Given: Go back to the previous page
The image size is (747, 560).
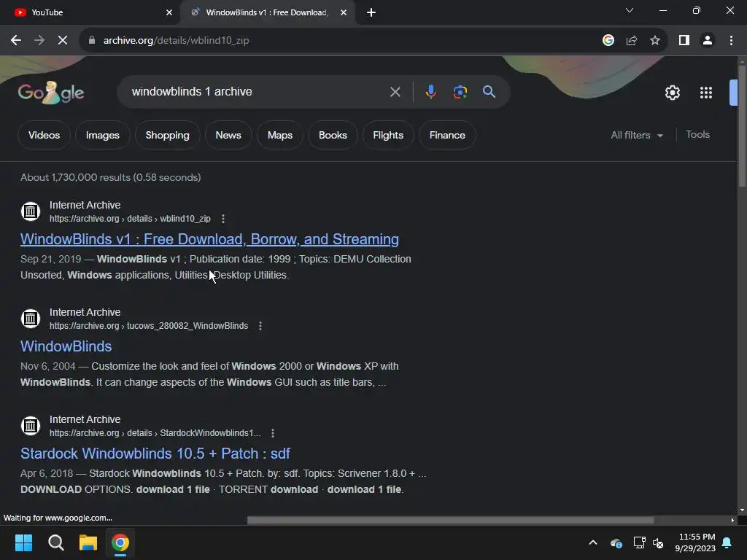Looking at the screenshot, I should coord(16,41).
